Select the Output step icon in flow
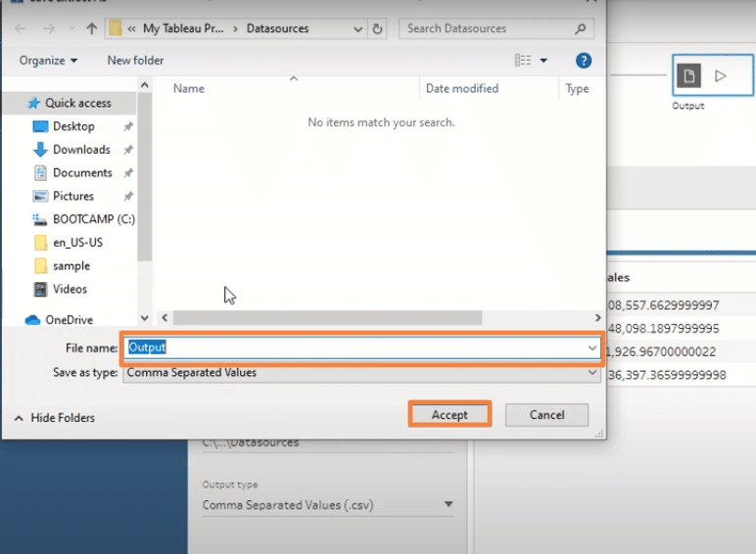This screenshot has height=554, width=756. click(688, 75)
